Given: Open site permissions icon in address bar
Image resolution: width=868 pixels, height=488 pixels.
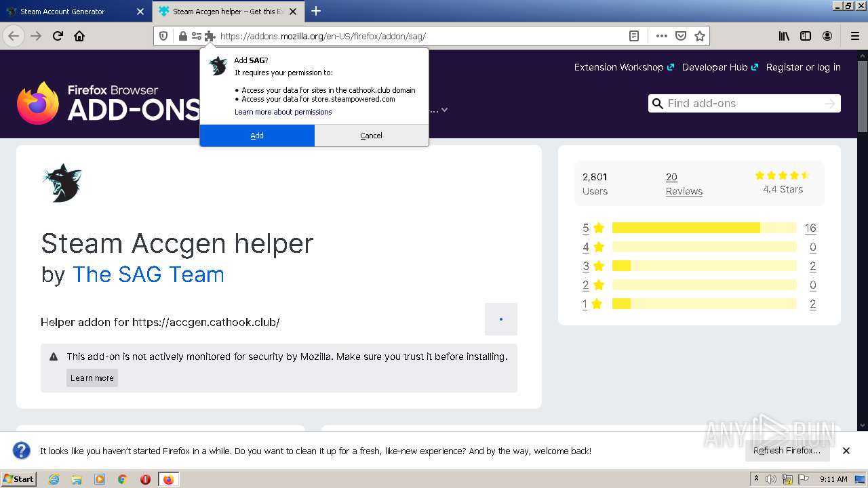Looking at the screenshot, I should pos(197,36).
